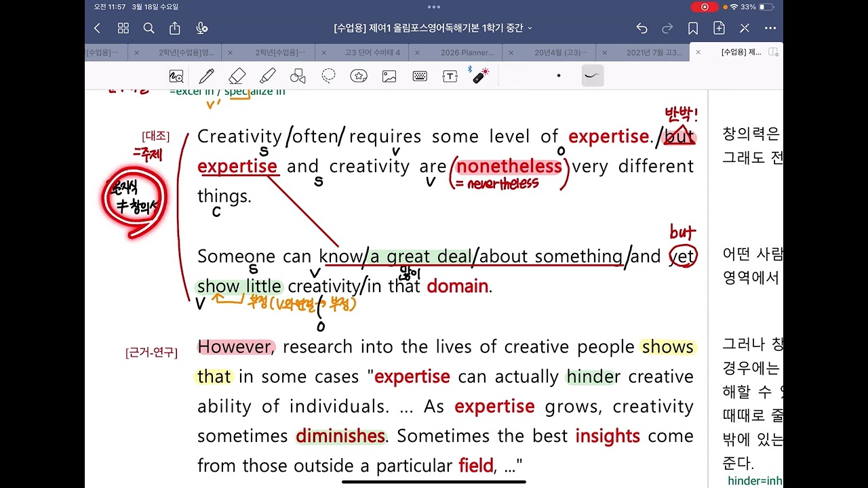Choose the dot laser pointer style
868x488 pixels.
(x=559, y=76)
